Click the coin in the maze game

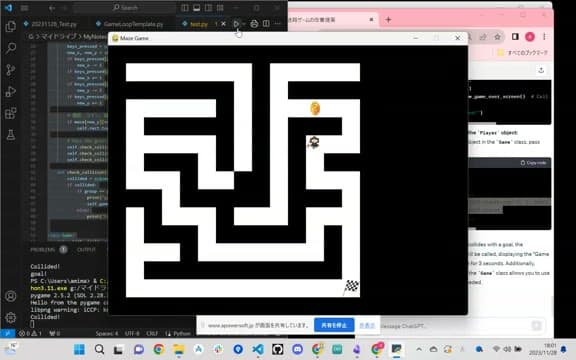315,108
